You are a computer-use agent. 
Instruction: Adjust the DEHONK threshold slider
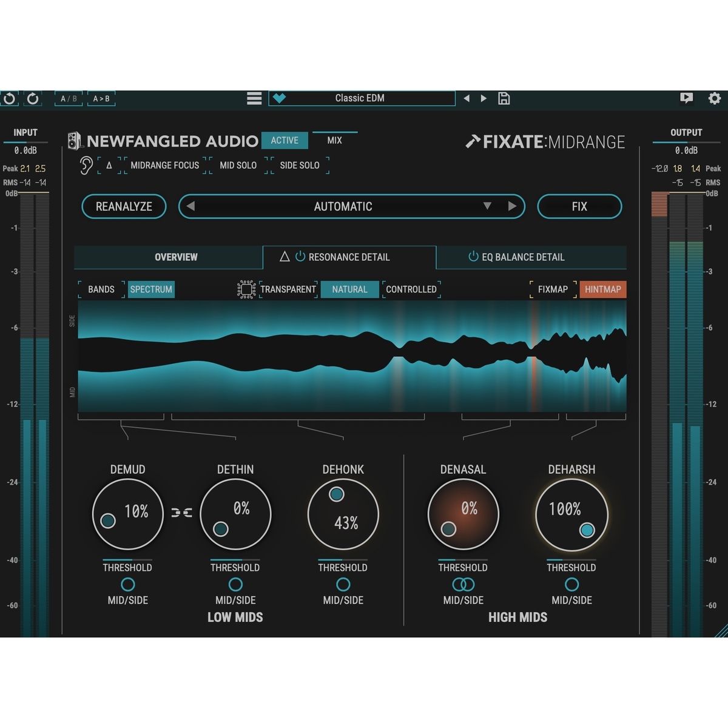[x=343, y=560]
